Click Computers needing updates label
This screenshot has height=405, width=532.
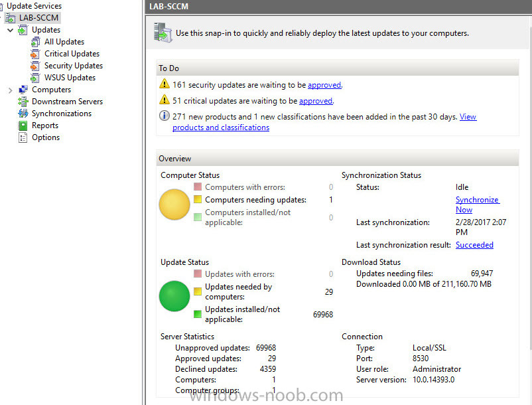click(255, 200)
